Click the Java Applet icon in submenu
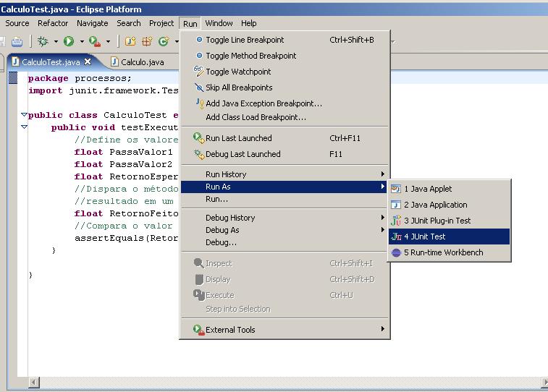The height and width of the screenshot is (392, 548). coord(396,189)
